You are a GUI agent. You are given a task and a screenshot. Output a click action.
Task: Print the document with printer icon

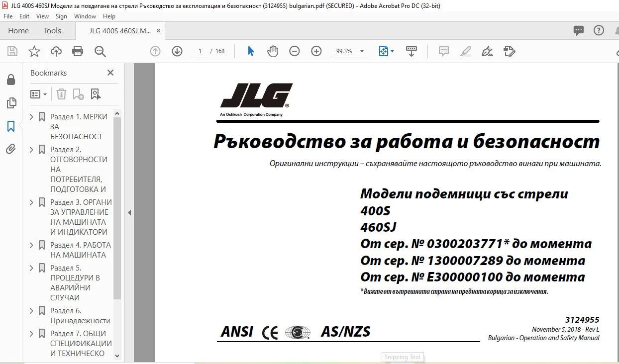[78, 51]
